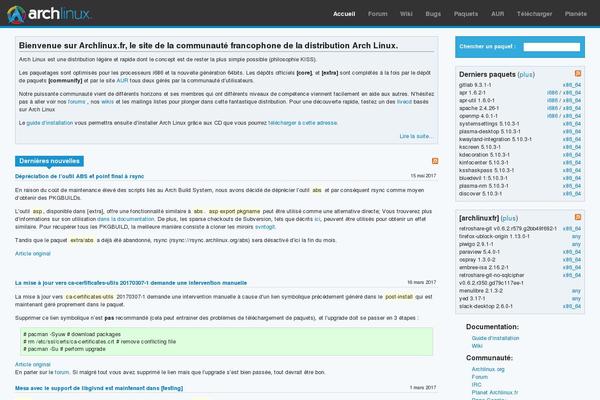Go to Accueil in the navigation bar
Screen dimensions: 600x400
click(x=344, y=14)
